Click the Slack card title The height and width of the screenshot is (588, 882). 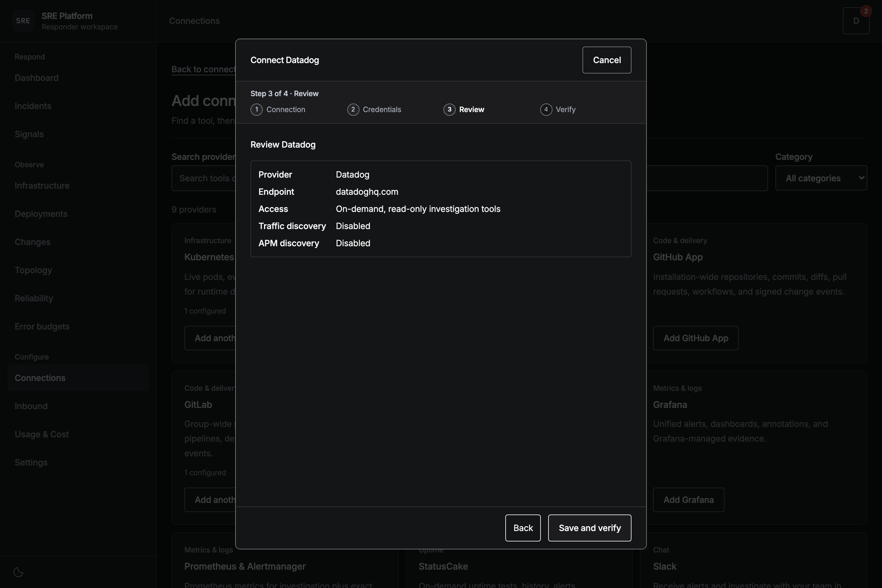(665, 566)
